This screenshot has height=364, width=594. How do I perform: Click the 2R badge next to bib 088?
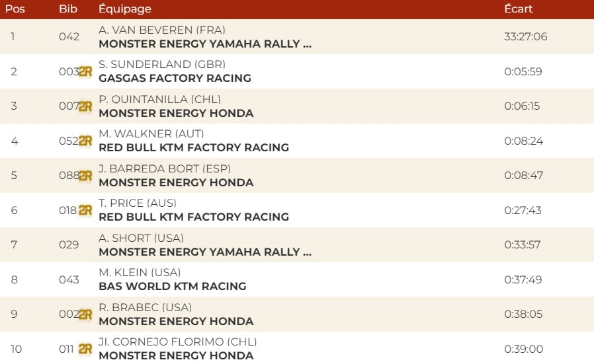85,176
